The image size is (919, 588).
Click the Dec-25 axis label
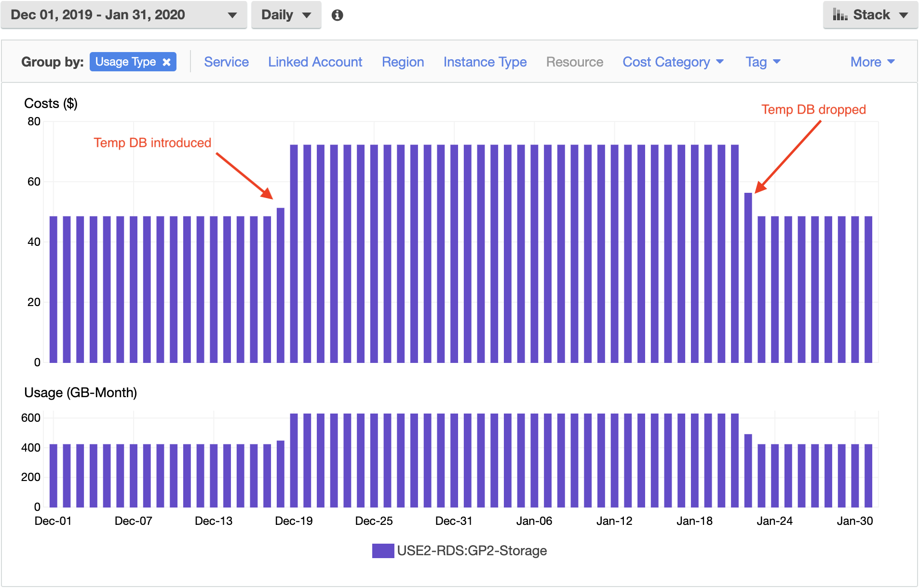[x=374, y=521]
